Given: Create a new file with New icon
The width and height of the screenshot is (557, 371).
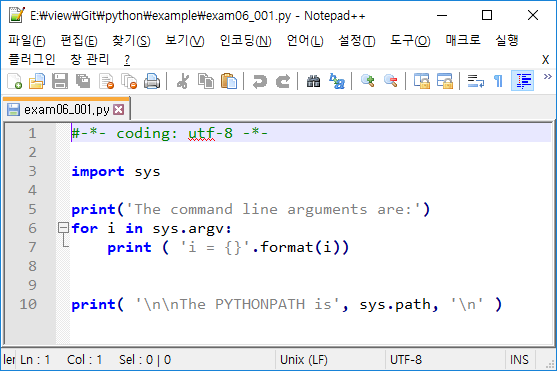Looking at the screenshot, I should tap(15, 81).
